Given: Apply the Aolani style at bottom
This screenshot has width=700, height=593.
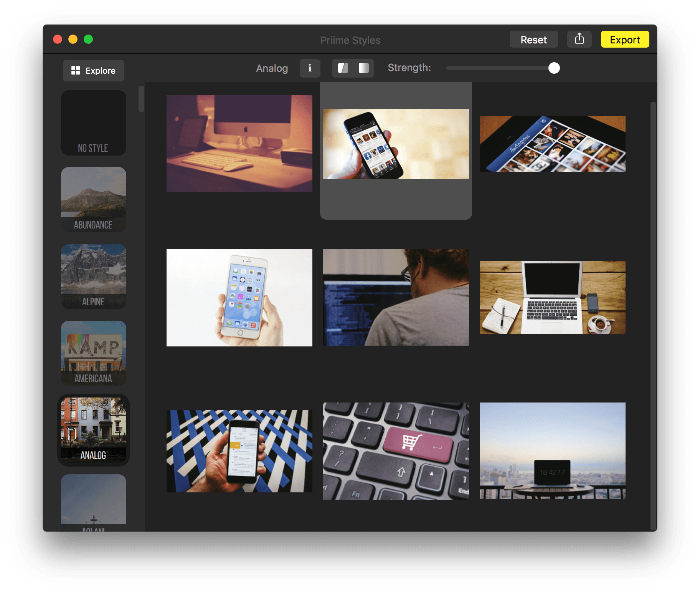Looking at the screenshot, I should click(x=93, y=503).
